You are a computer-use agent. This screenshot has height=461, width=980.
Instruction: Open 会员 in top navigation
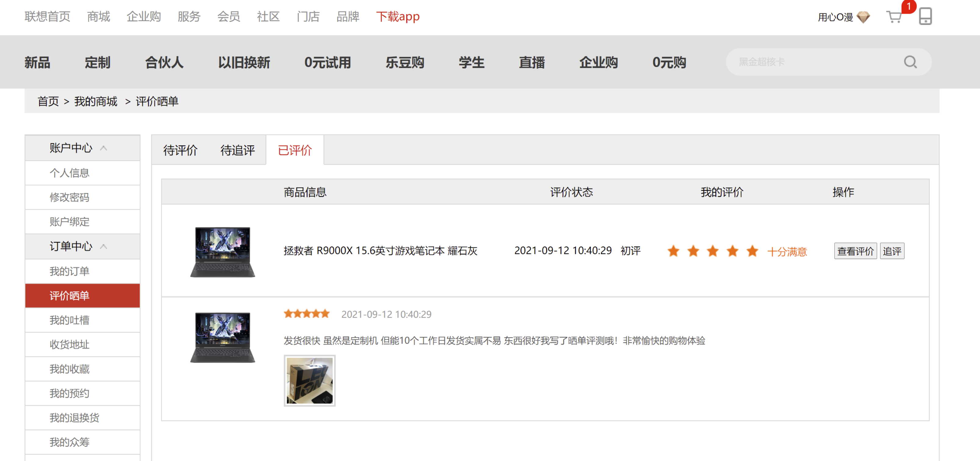pyautogui.click(x=229, y=16)
